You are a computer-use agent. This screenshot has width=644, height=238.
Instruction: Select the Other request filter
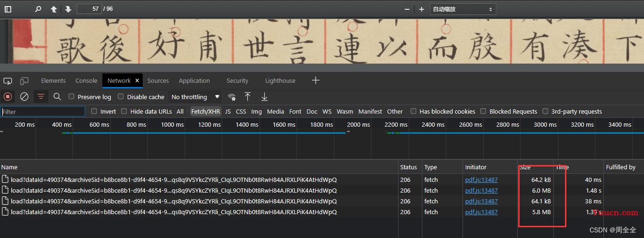(395, 111)
